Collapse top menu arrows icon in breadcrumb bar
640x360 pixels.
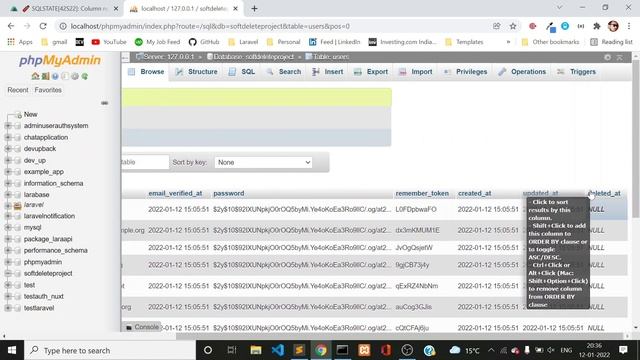(x=620, y=58)
